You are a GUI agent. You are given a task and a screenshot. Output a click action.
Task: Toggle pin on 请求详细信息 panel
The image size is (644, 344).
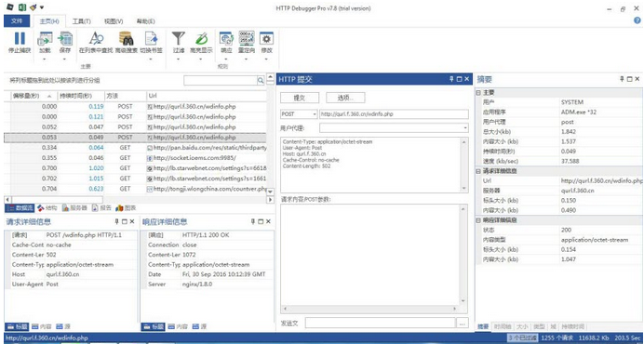116,221
